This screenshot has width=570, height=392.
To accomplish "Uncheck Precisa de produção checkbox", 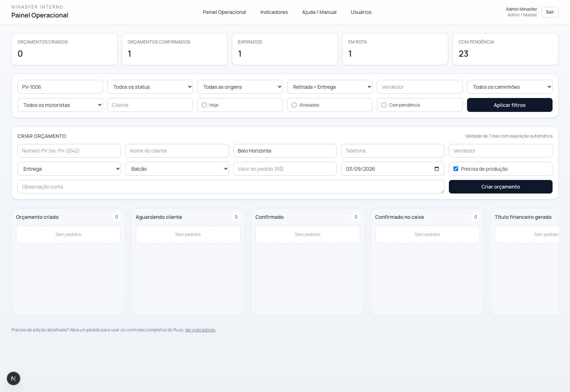I will (456, 169).
